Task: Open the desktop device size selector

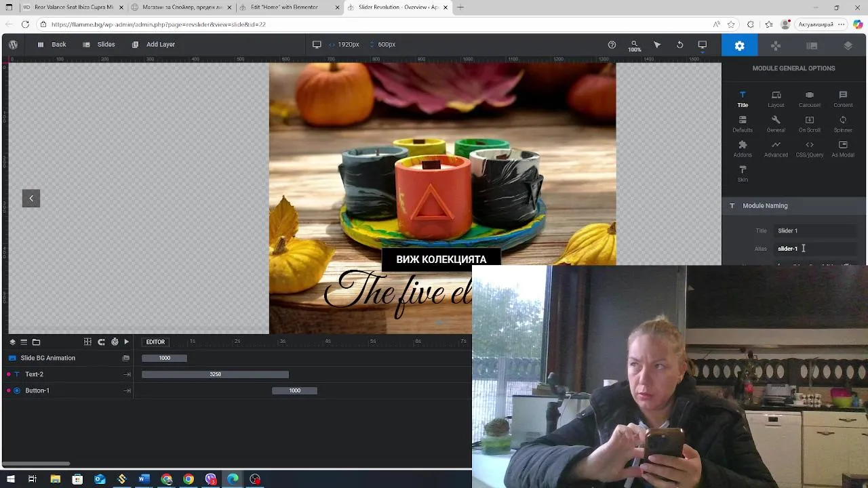Action: [x=703, y=45]
